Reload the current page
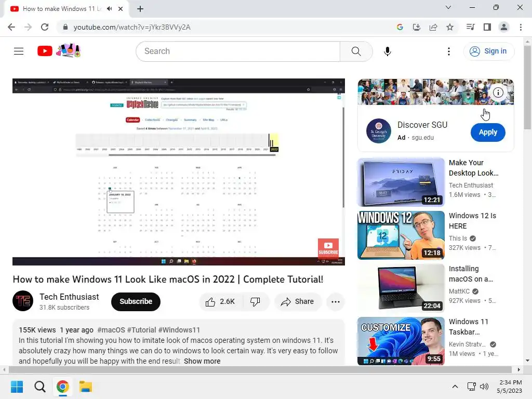Image resolution: width=532 pixels, height=399 pixels. pyautogui.click(x=45, y=27)
